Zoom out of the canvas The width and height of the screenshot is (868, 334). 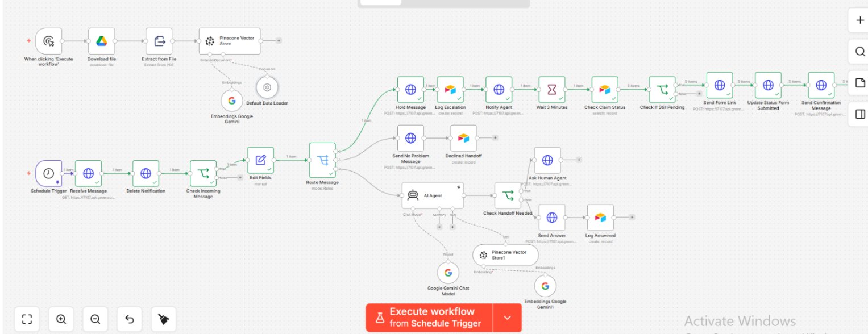click(95, 319)
